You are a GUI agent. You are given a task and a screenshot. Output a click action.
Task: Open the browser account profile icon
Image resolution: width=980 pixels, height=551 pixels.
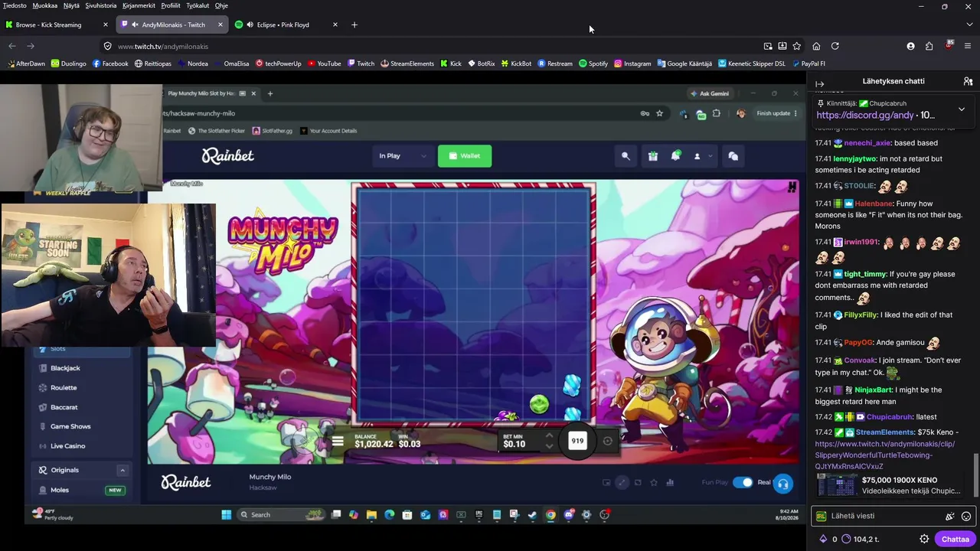click(x=910, y=46)
